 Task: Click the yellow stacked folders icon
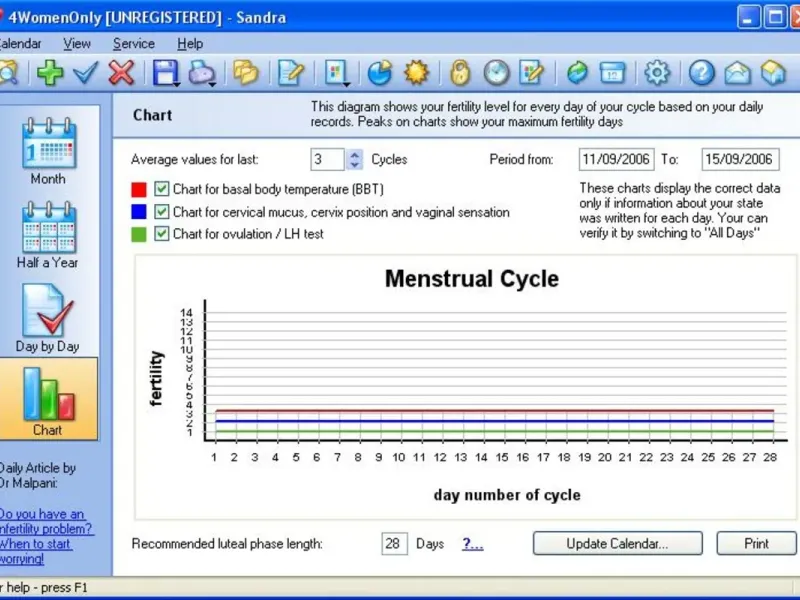tap(245, 73)
